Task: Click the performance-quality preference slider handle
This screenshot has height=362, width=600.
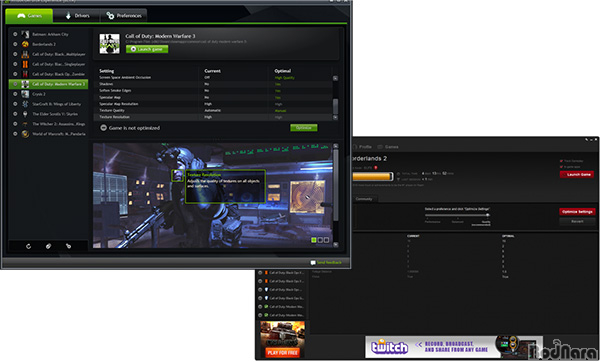Action: [488, 215]
